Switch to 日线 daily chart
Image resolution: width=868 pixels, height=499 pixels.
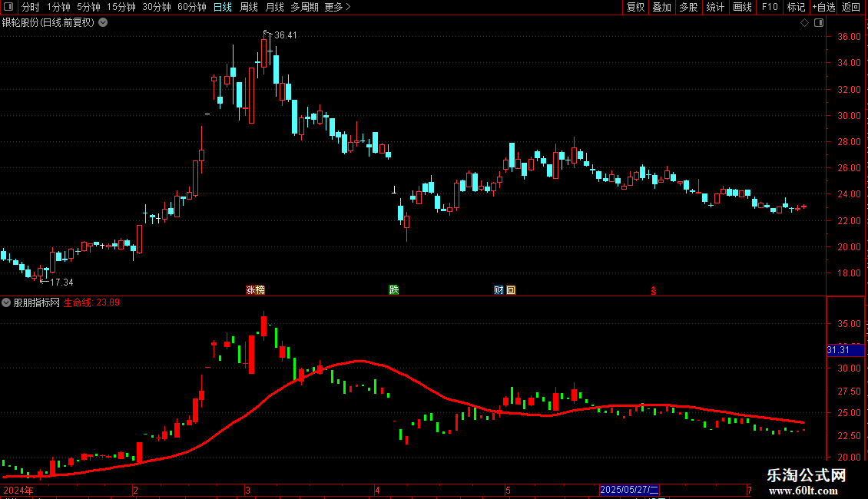(223, 7)
